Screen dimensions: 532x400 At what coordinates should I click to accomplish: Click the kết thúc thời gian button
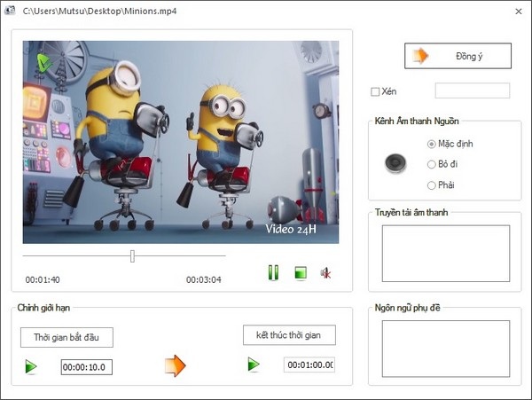pos(289,335)
